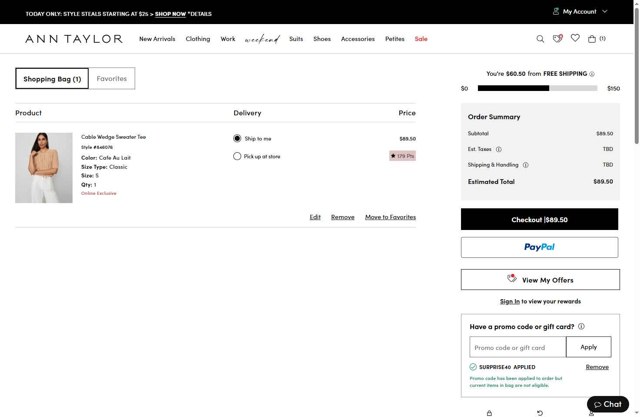Move item to Favorites
This screenshot has height=417, width=640.
tap(390, 217)
